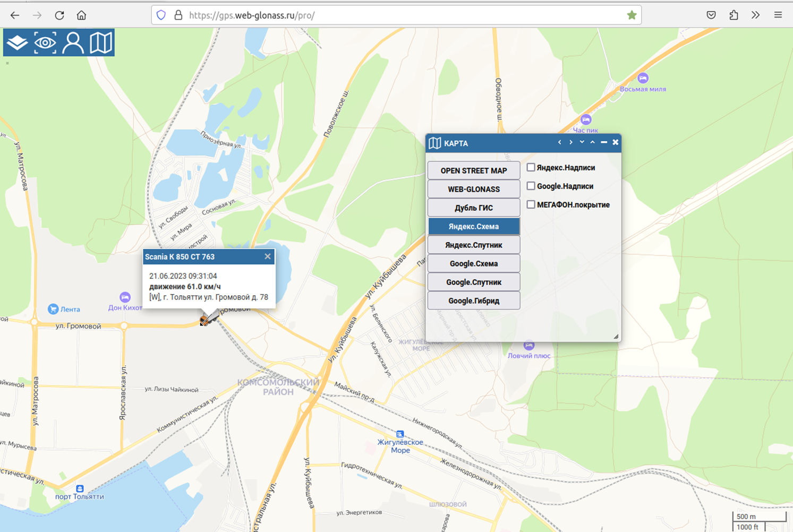
Task: Enable Google.Надписи overlay checkbox
Action: [531, 186]
